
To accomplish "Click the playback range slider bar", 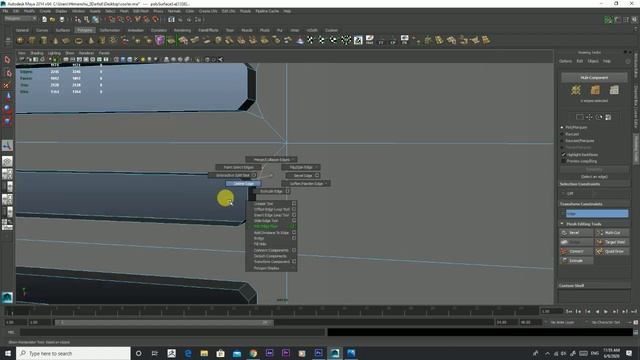I will pyautogui.click(x=164, y=322).
